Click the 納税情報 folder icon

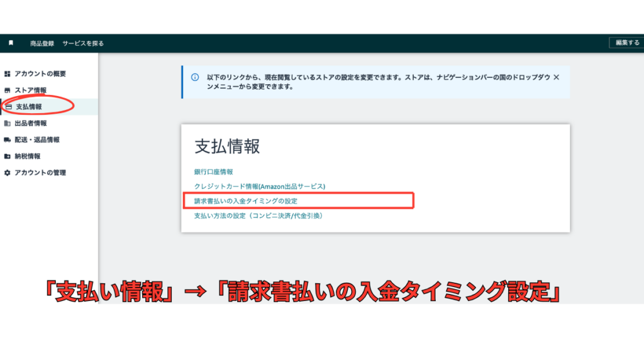click(x=8, y=156)
